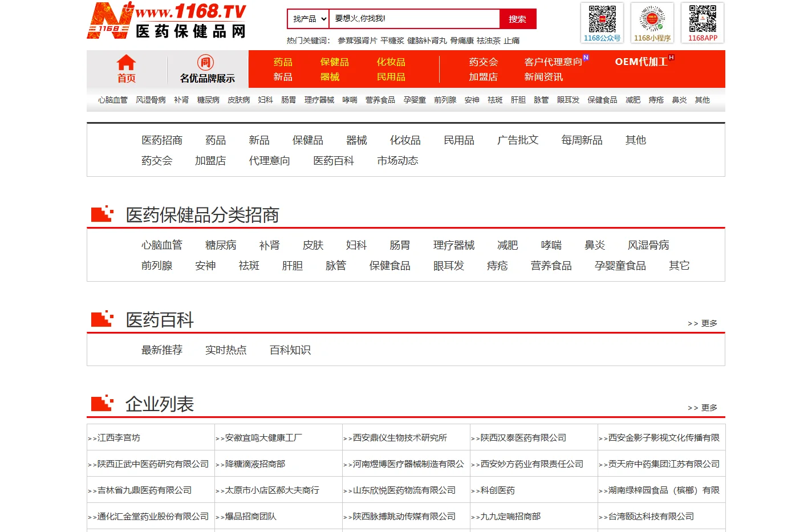Viewport: 812px width, 532px height.
Task: Open company 江西李宫坊
Action: 119,437
